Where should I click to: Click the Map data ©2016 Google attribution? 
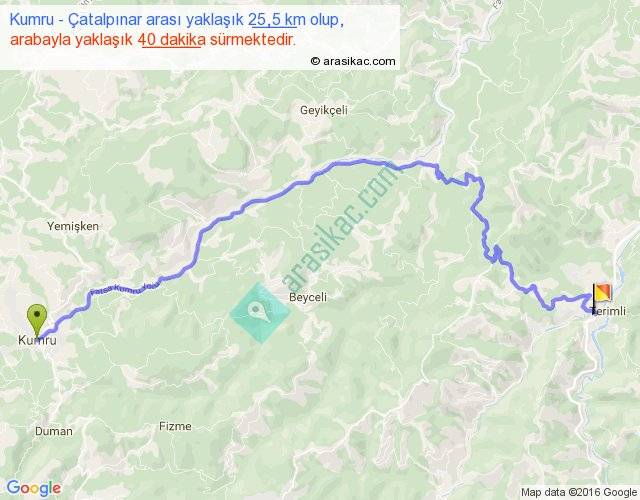click(x=579, y=492)
